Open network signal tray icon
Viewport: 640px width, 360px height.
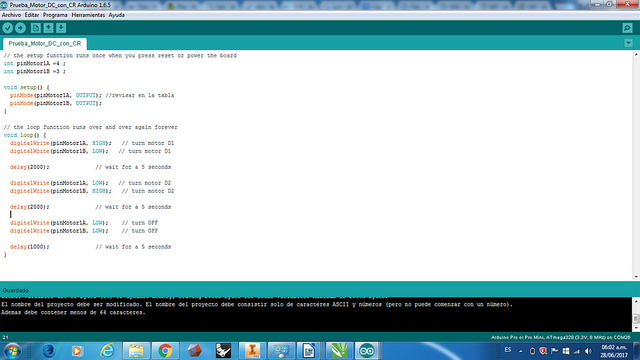(x=577, y=351)
